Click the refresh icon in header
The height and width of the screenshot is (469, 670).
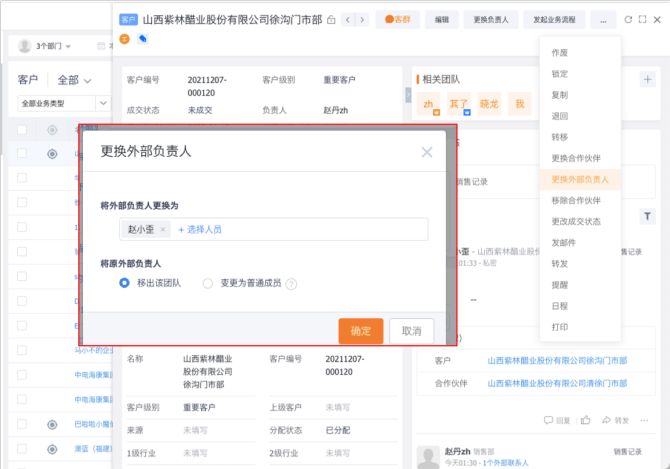click(628, 19)
